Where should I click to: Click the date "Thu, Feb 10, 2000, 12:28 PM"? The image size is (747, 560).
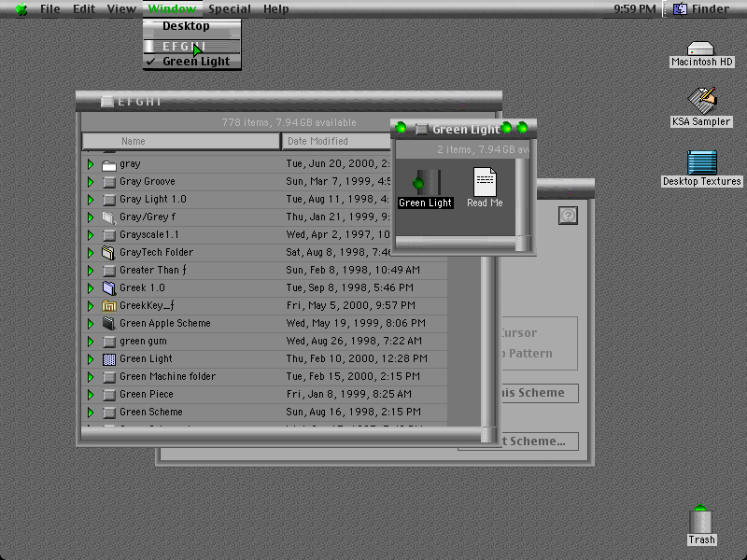coord(357,359)
